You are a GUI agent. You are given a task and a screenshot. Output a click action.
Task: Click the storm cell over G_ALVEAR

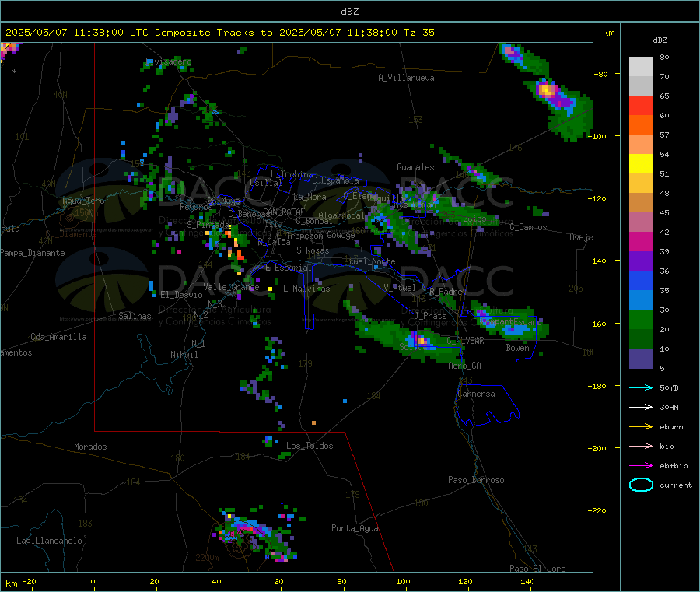(x=421, y=341)
